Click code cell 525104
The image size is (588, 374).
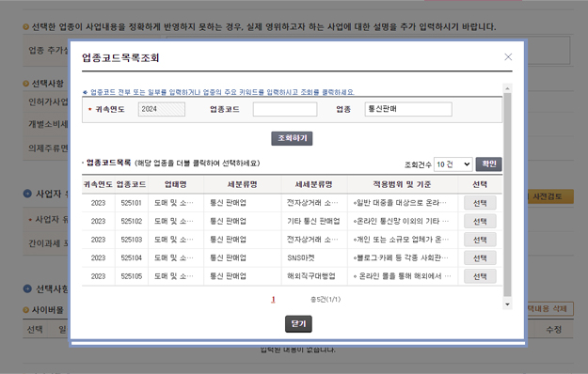[132, 257]
